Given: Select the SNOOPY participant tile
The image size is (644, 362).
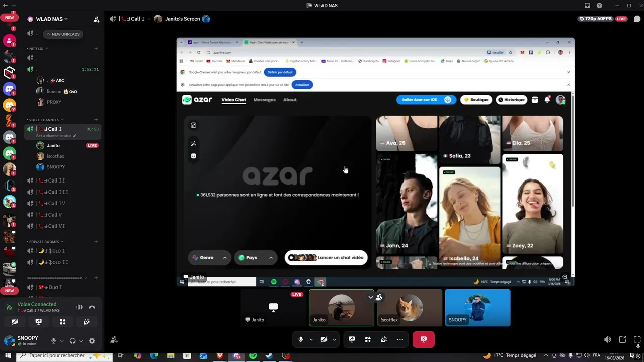Looking at the screenshot, I should pos(478,308).
